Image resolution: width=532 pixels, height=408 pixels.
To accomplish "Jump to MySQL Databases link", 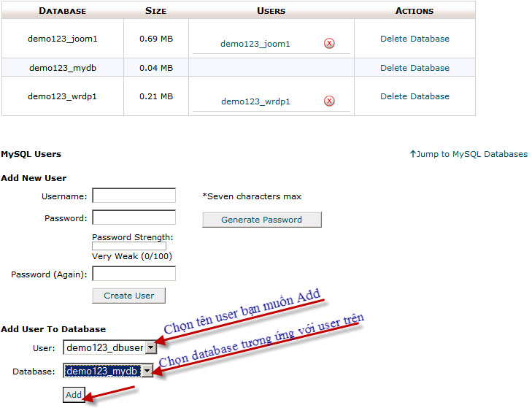I will (469, 154).
